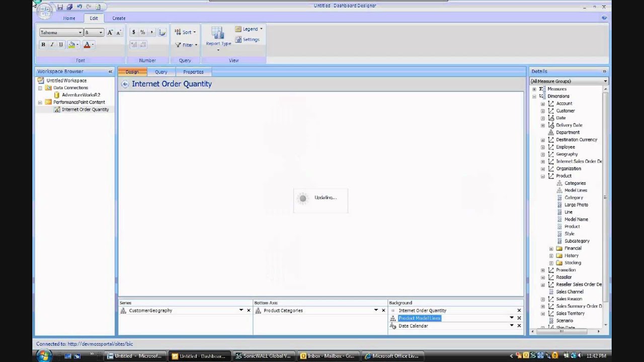Pick the fill highlight color swatch
This screenshot has height=362, width=644.
point(71,45)
